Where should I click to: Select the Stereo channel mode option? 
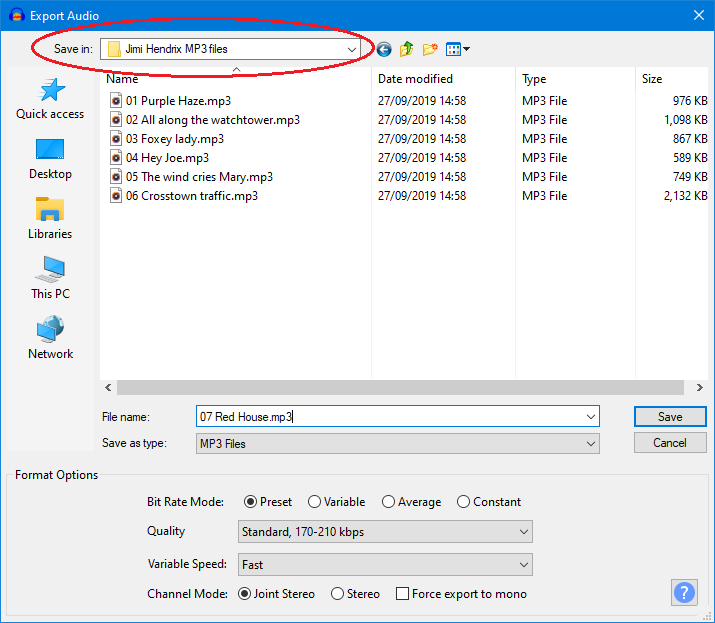[338, 594]
